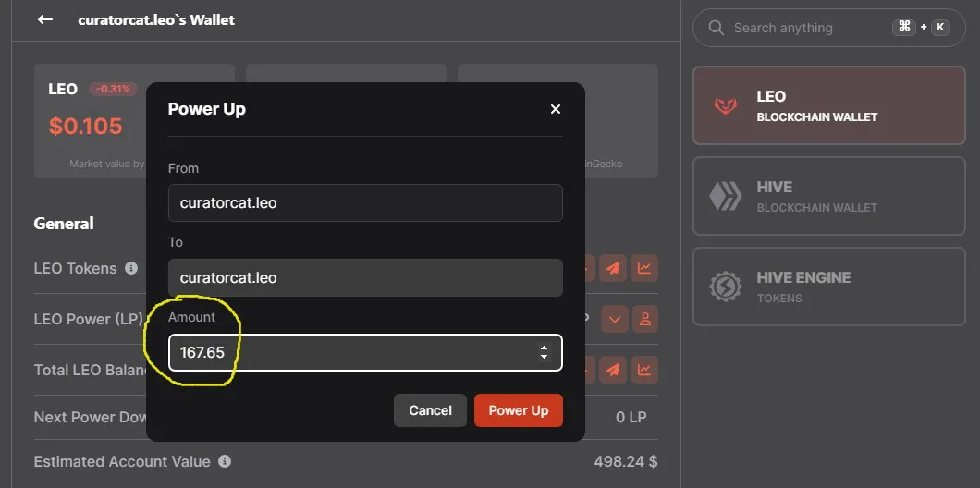Click delegate person icon in LEO Power row
980x488 pixels.
point(645,319)
